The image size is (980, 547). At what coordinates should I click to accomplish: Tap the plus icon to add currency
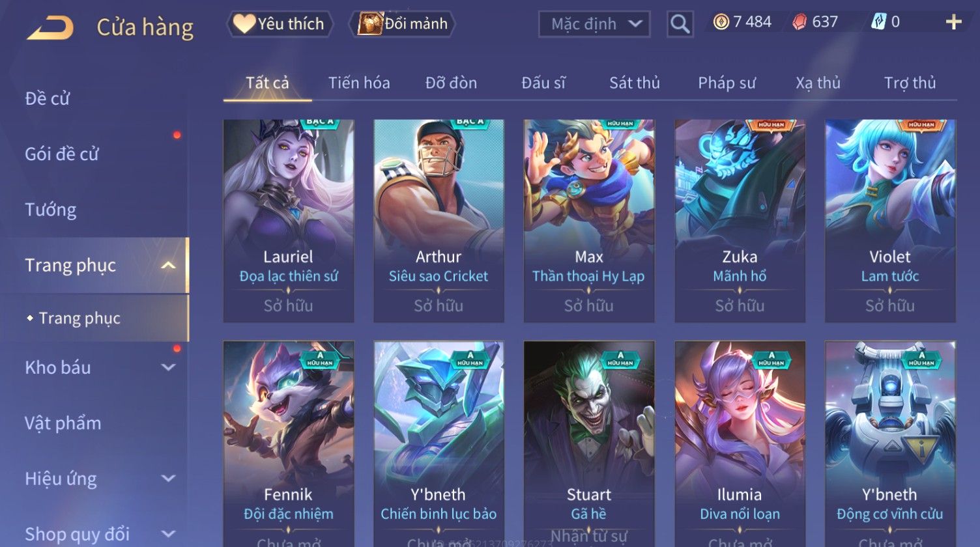[953, 23]
